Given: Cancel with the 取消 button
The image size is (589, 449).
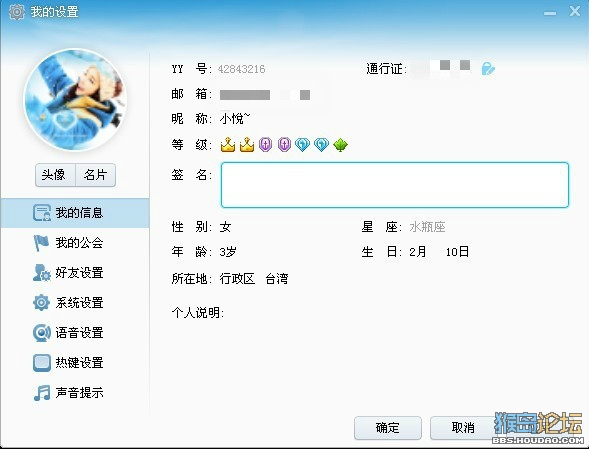Looking at the screenshot, I should coord(463,428).
